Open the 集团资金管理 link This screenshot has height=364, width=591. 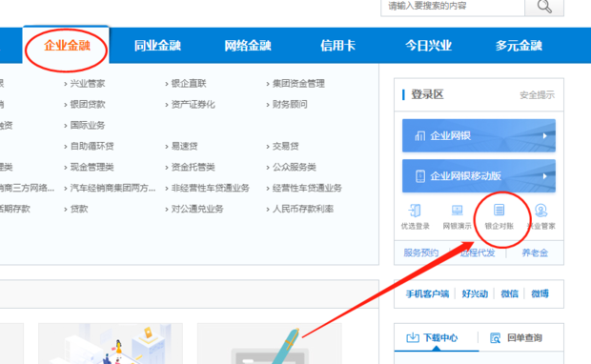pos(298,83)
